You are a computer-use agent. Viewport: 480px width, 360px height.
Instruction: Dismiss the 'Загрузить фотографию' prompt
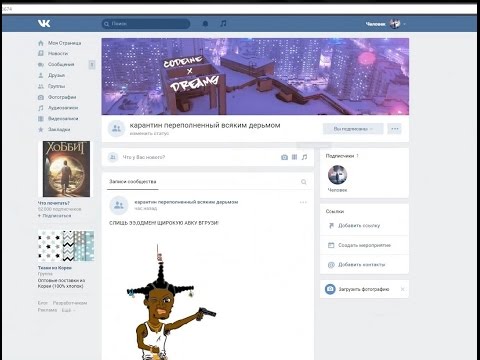(402, 289)
